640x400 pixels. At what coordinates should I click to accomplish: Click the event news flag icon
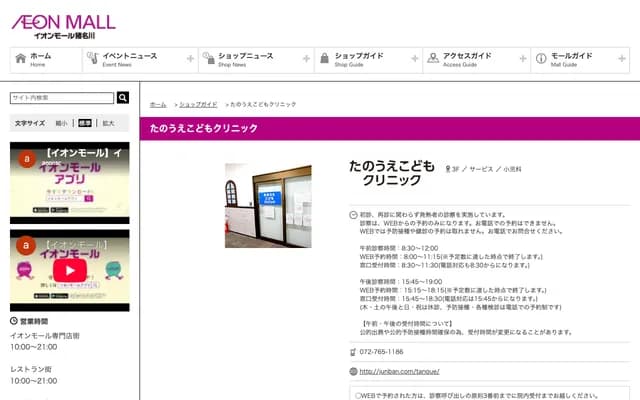click(x=93, y=58)
